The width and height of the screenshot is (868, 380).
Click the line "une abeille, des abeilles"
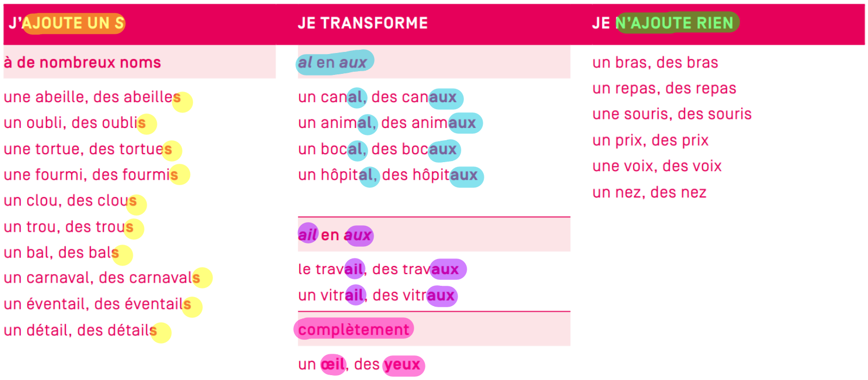(x=92, y=97)
